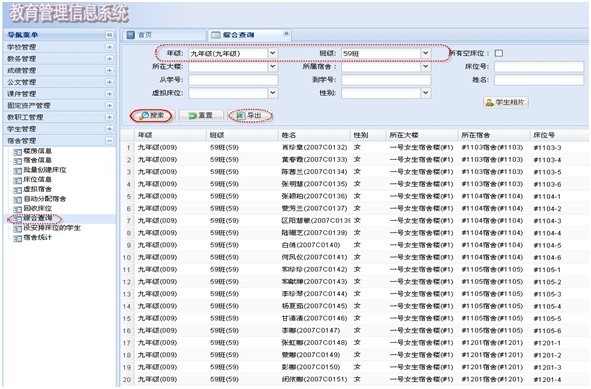The width and height of the screenshot is (591, 389).
Task: Click the 综合查询 tree item icon
Action: [x=17, y=219]
